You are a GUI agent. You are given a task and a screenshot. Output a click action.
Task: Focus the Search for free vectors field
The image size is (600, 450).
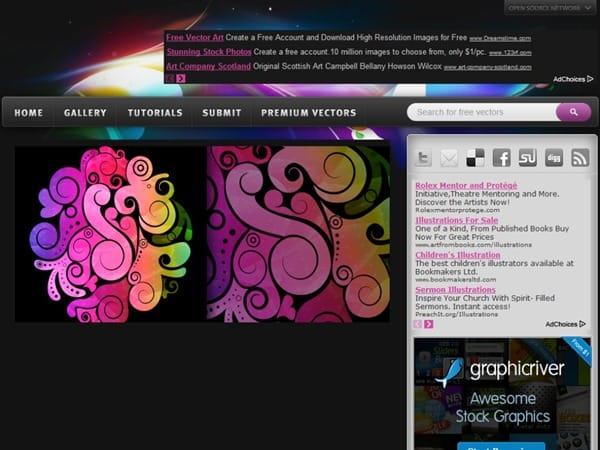tap(481, 112)
